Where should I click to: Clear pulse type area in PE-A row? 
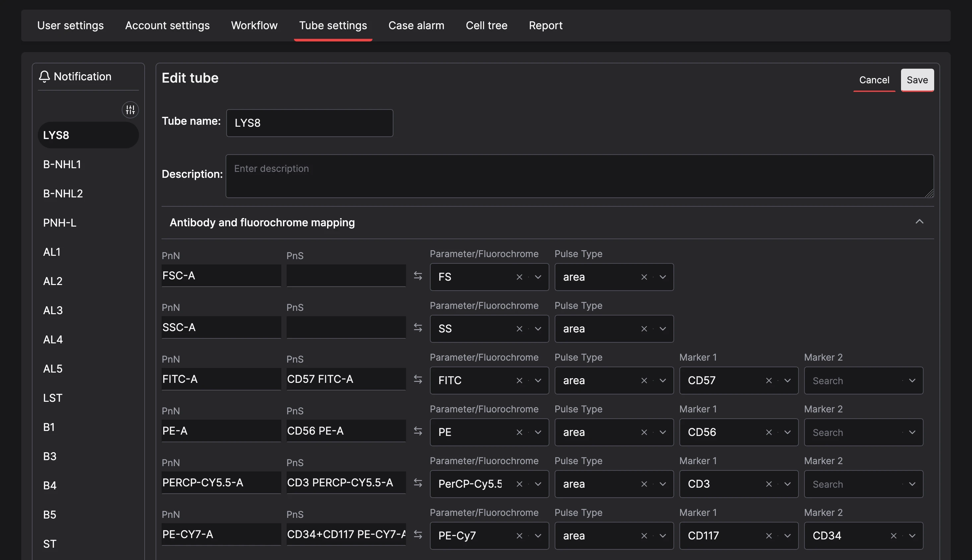tap(644, 432)
